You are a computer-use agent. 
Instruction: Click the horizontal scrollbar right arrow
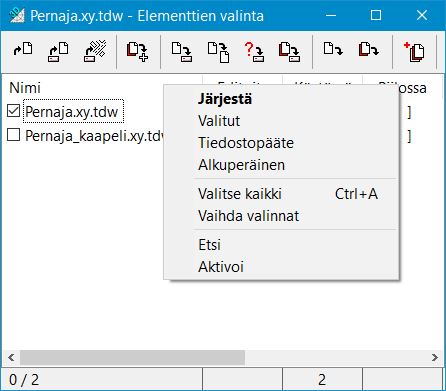pos(435,358)
